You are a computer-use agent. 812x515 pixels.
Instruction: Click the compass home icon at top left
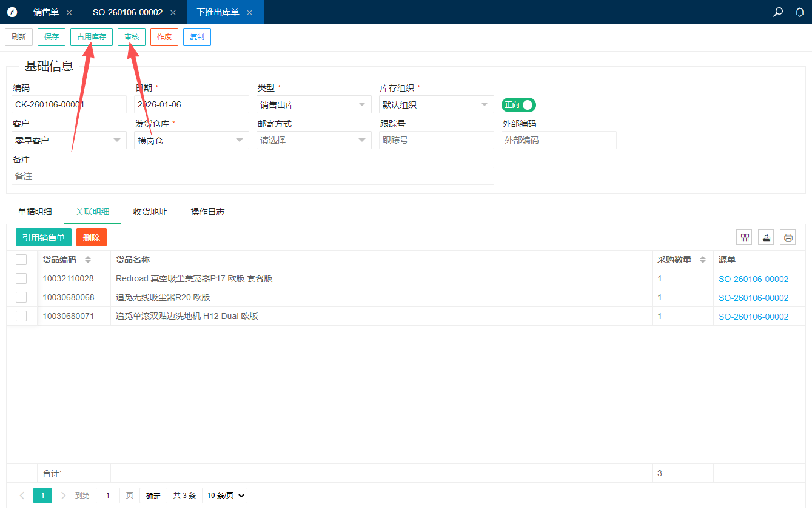(12, 12)
